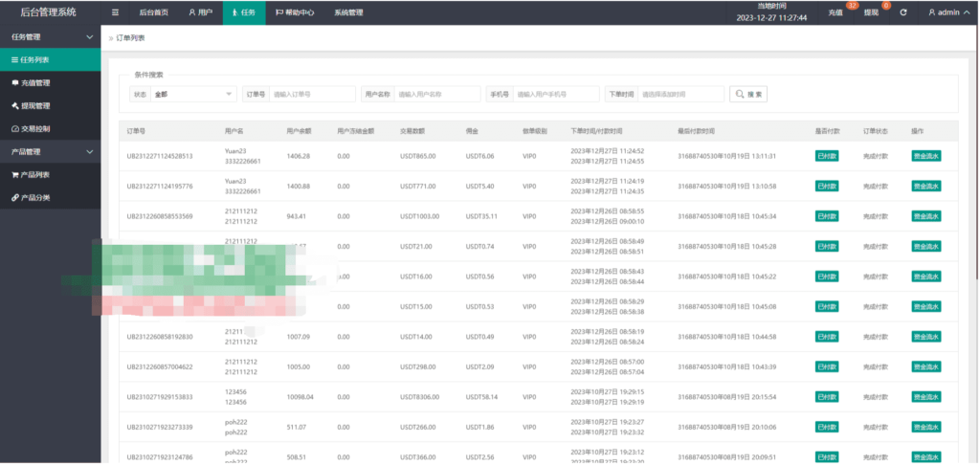Click the 订单列表 breadcrumb
Image resolution: width=980 pixels, height=465 pixels.
[x=130, y=38]
